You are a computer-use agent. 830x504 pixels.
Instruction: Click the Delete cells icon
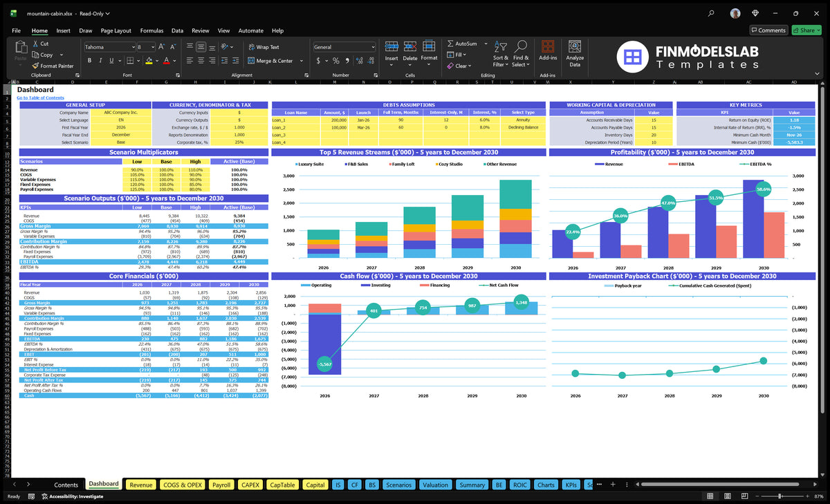(x=410, y=46)
